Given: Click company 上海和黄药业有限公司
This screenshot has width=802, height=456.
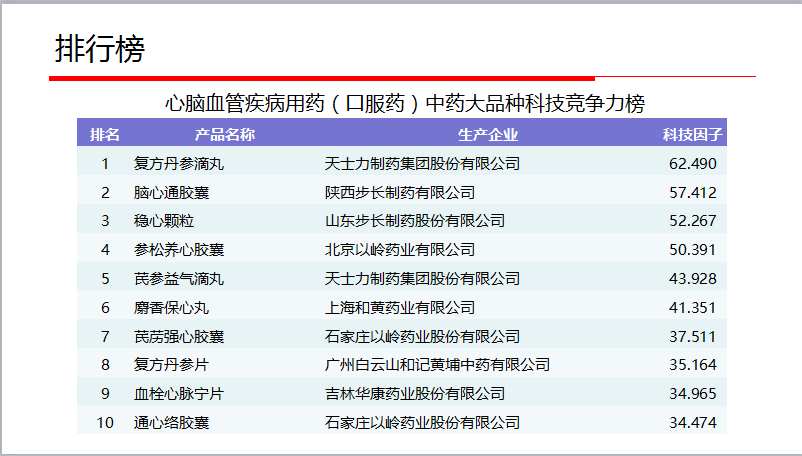Looking at the screenshot, I should (400, 308).
